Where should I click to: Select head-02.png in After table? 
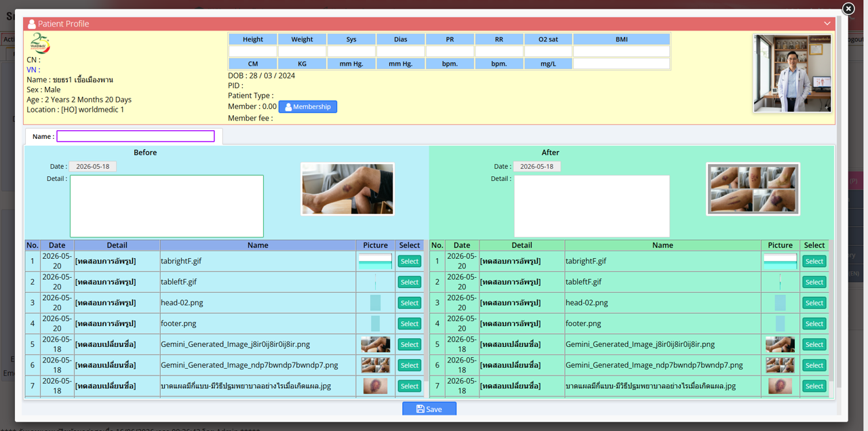pyautogui.click(x=814, y=303)
